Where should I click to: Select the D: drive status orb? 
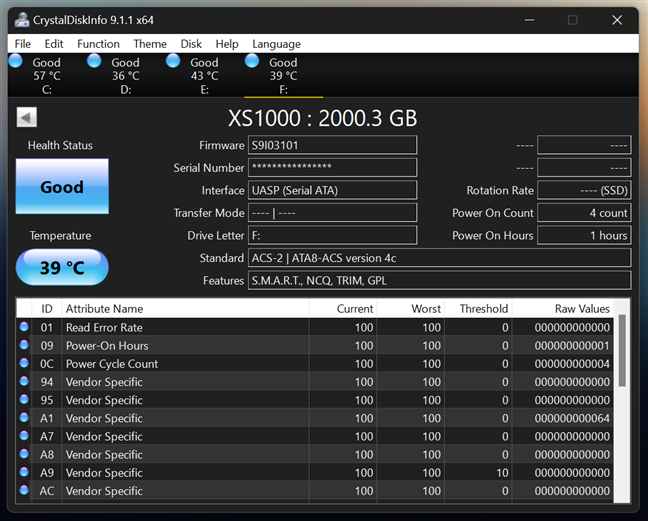pos(94,61)
